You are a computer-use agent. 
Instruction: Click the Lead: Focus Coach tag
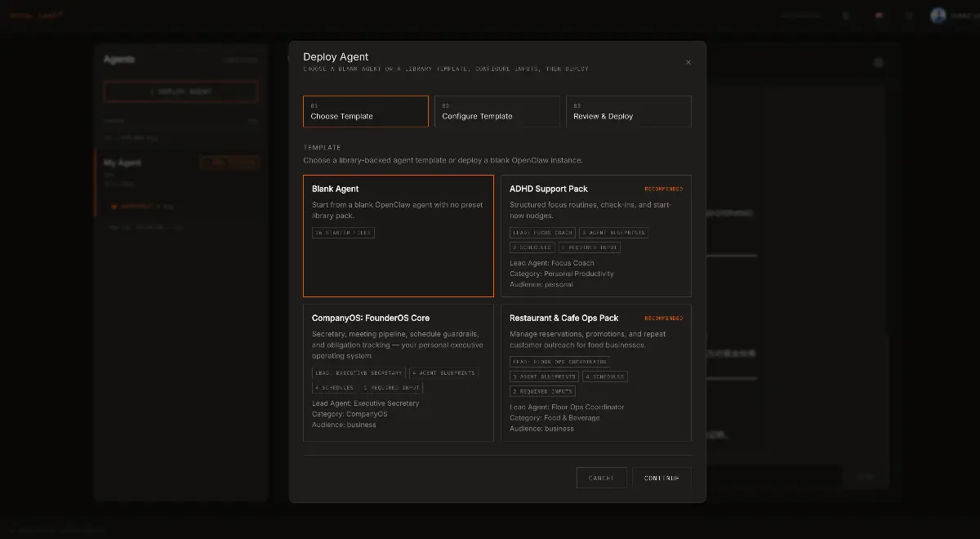542,233
